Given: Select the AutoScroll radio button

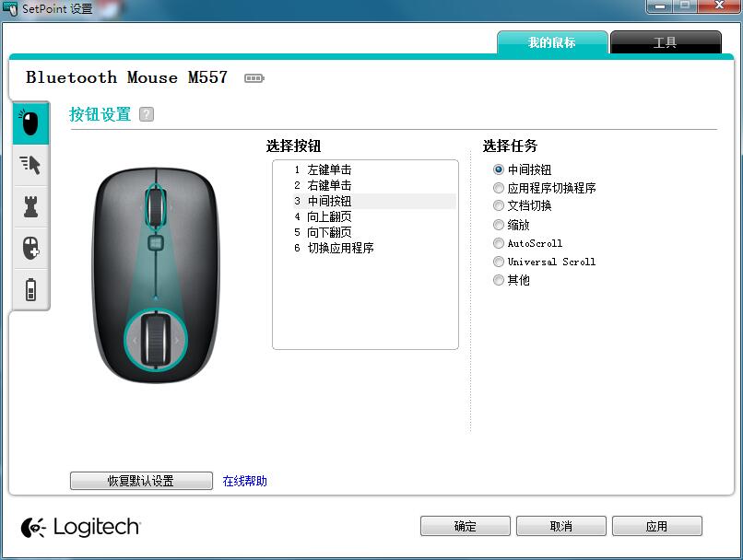Looking at the screenshot, I should [x=498, y=243].
